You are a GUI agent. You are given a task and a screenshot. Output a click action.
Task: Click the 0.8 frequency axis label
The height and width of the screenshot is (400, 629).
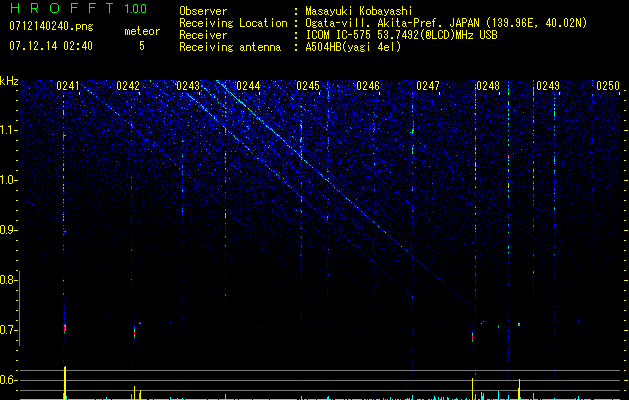7,280
